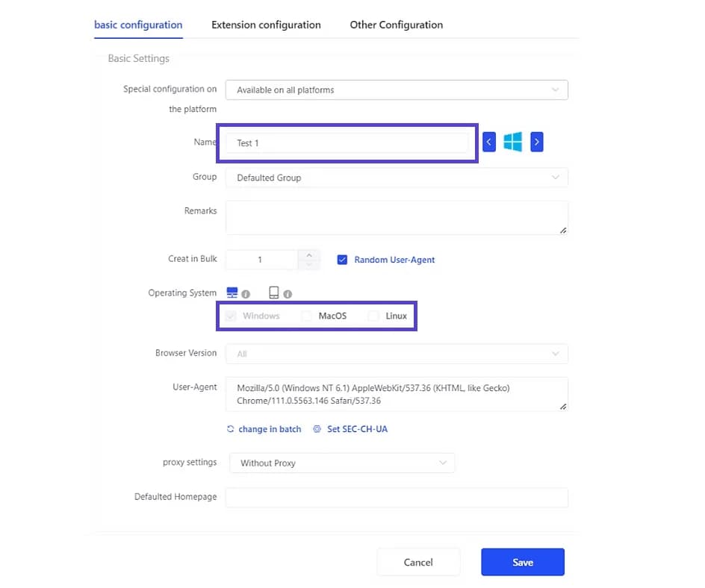Screen dimensions: 705x588
Task: Click the info icon beside the mobile option
Action: coord(287,293)
